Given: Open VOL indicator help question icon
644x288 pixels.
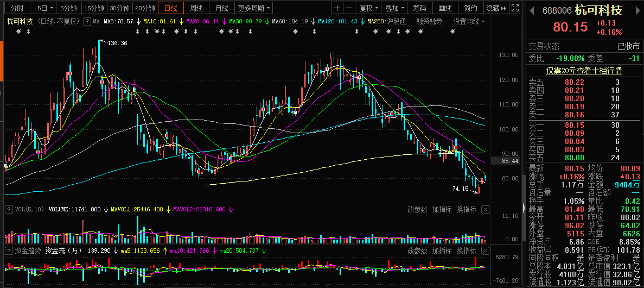Looking at the screenshot, I should tap(8, 209).
